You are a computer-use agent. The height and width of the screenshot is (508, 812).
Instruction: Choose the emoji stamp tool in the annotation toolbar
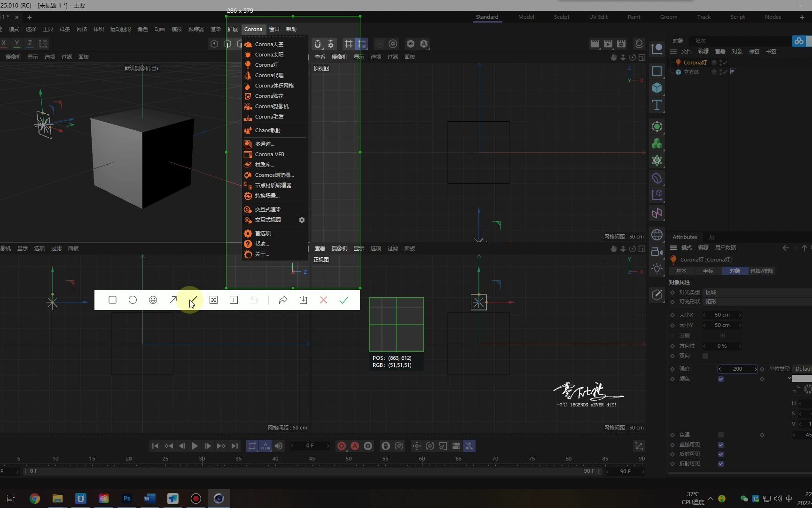(153, 300)
